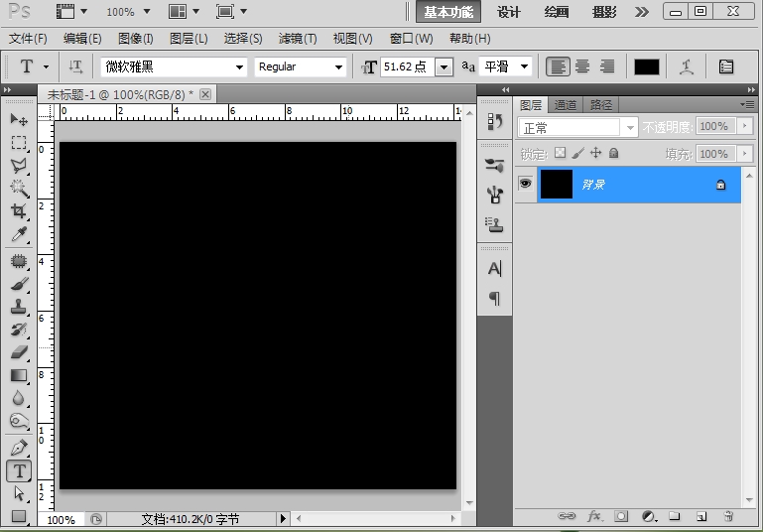Open the Brush Presets panel icon
Screen dimensions: 763x532
(494, 166)
